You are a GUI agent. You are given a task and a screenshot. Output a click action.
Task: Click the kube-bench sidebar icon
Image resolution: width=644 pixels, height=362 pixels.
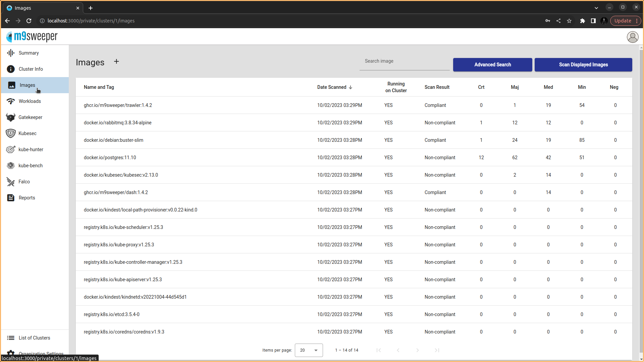coord(11,166)
